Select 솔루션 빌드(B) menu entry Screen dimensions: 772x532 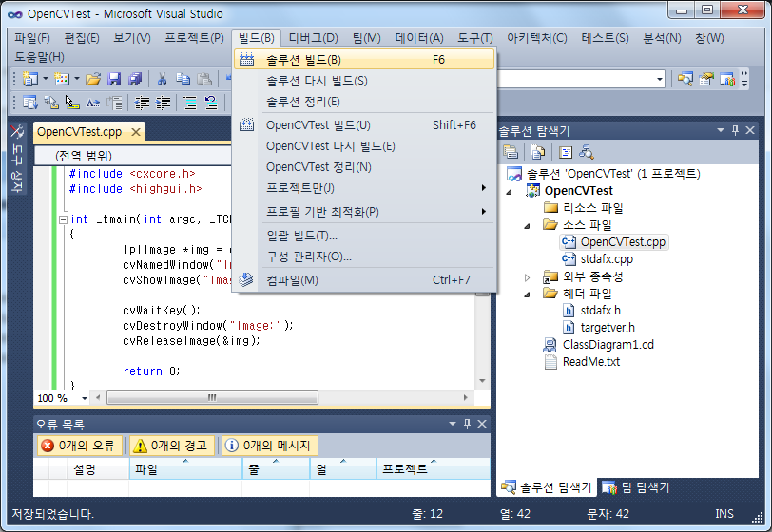click(x=303, y=60)
